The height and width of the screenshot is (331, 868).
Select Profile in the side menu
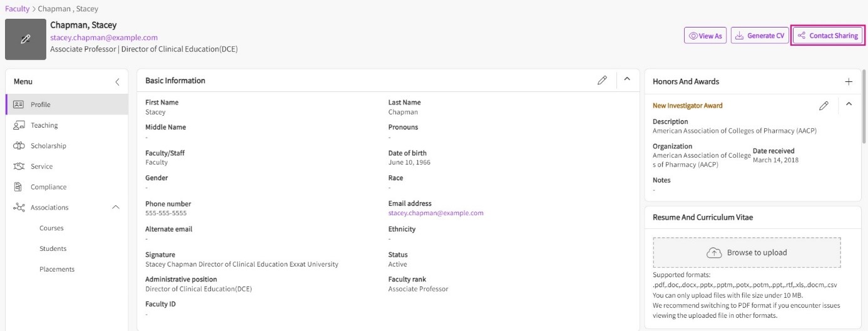(41, 104)
